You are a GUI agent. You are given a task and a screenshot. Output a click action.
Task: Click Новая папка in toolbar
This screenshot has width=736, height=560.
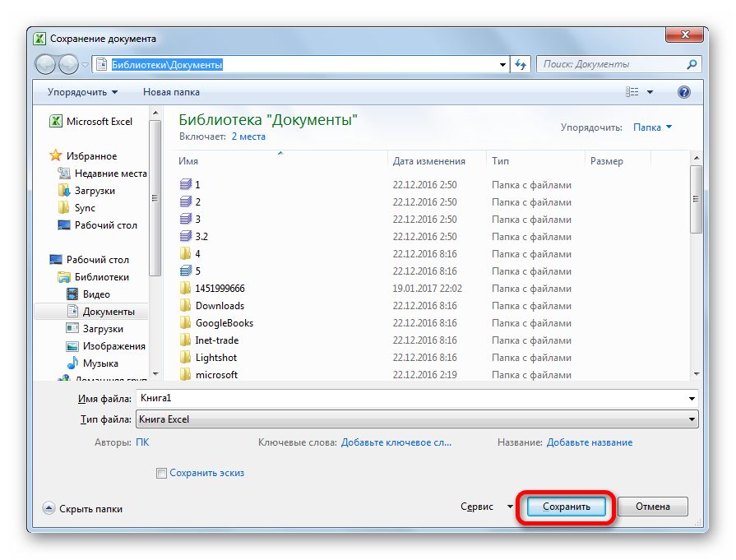[x=171, y=92]
